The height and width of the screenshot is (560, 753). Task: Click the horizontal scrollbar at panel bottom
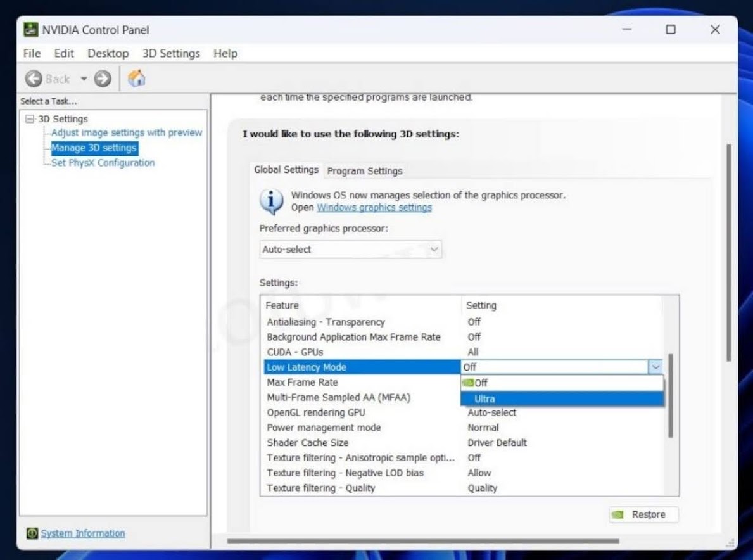pos(423,541)
